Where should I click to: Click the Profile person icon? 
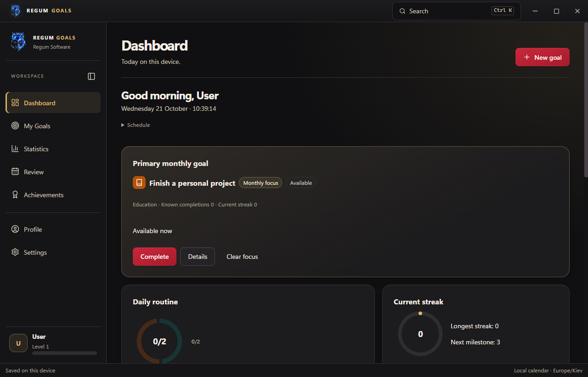(x=15, y=229)
